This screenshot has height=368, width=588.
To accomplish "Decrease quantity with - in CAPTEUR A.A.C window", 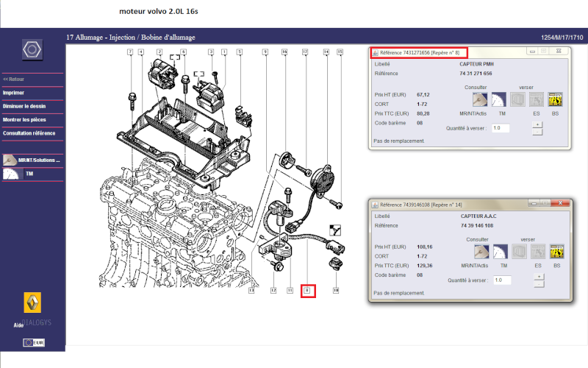I will pos(539,284).
